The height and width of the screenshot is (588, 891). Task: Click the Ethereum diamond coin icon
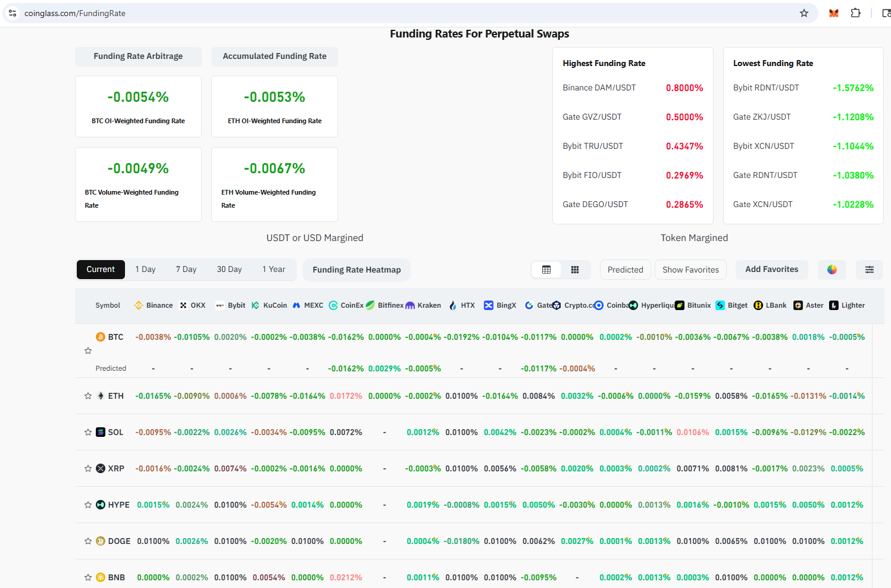pyautogui.click(x=101, y=396)
